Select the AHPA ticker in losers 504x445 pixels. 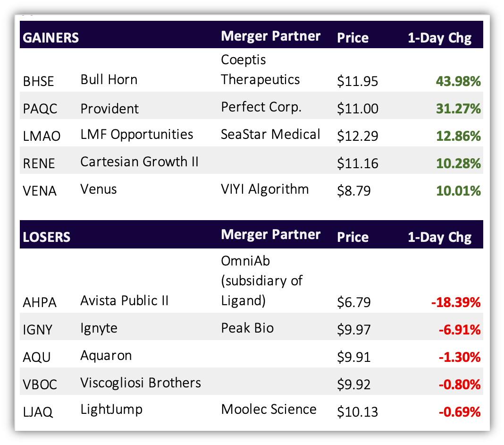coord(40,302)
